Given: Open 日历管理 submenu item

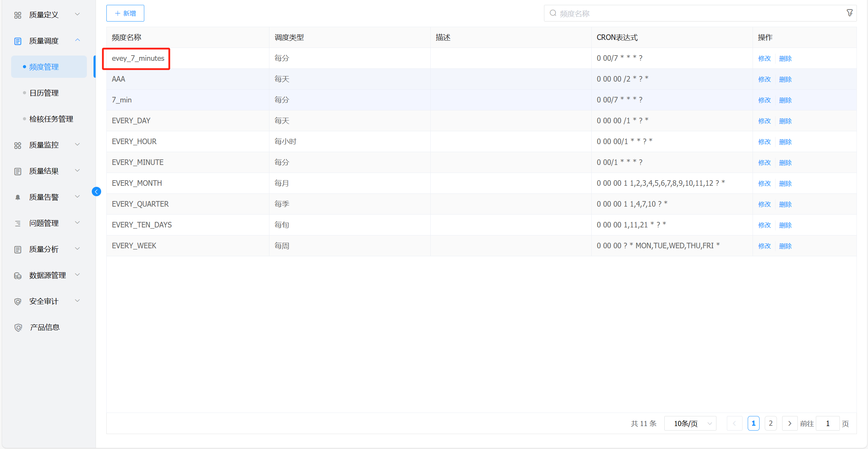Looking at the screenshot, I should [x=44, y=93].
